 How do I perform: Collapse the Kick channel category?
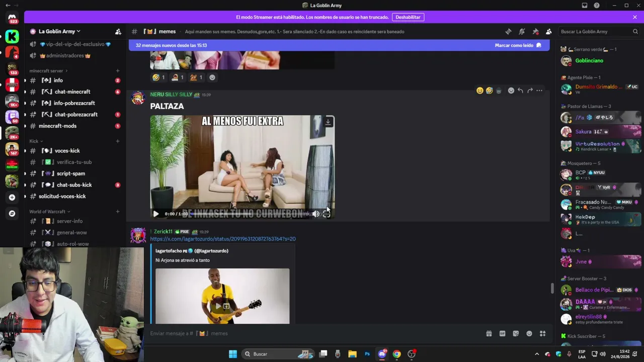(x=36, y=141)
